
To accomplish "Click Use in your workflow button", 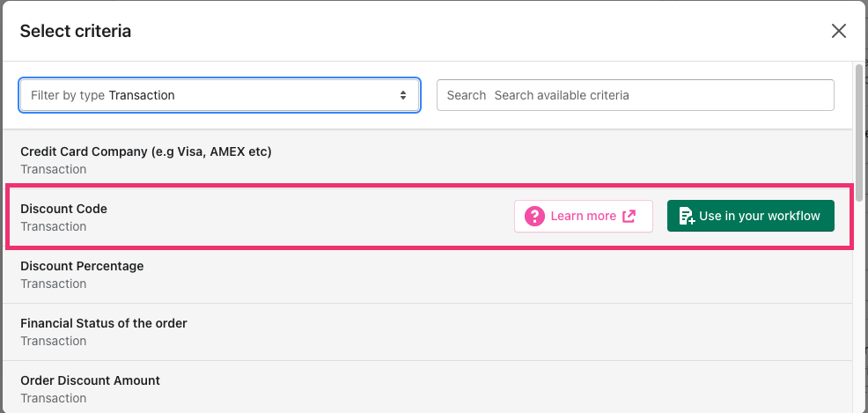I will pos(751,216).
